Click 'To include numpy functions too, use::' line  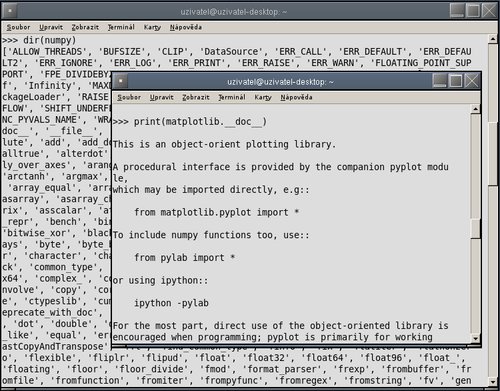pos(211,235)
